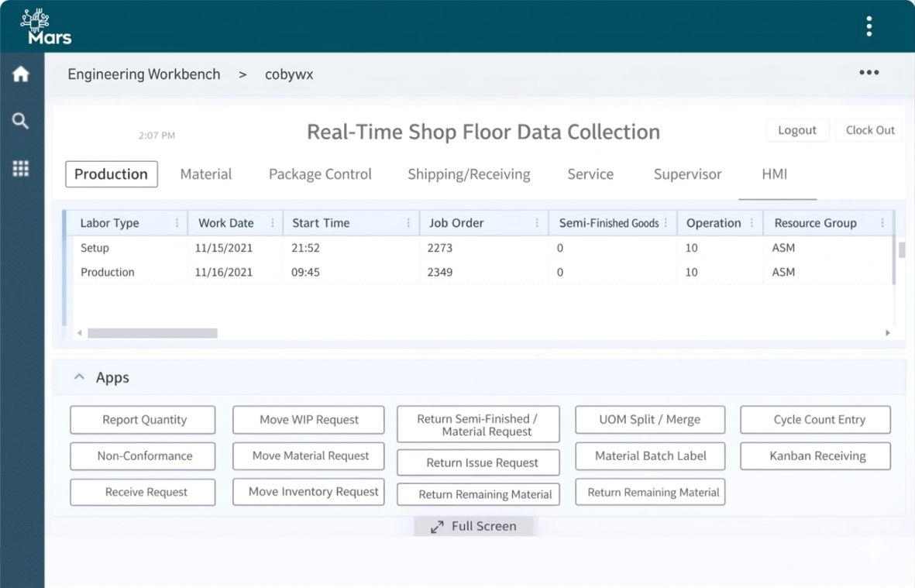Click the Home icon in left sidebar
This screenshot has height=588, width=915.
[21, 74]
